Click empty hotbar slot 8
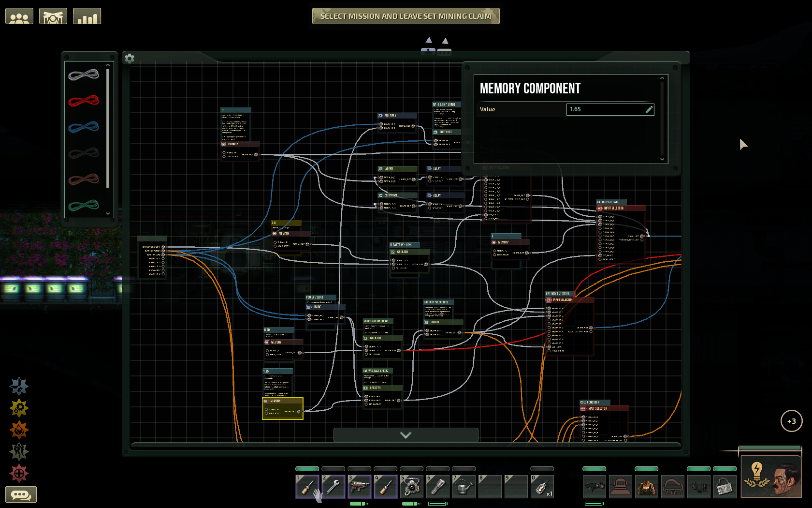Viewport: 812px width, 508px height. pos(490,486)
